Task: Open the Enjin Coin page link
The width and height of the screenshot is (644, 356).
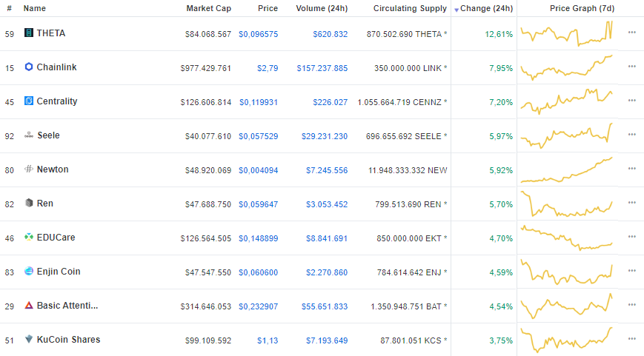Action: (59, 272)
